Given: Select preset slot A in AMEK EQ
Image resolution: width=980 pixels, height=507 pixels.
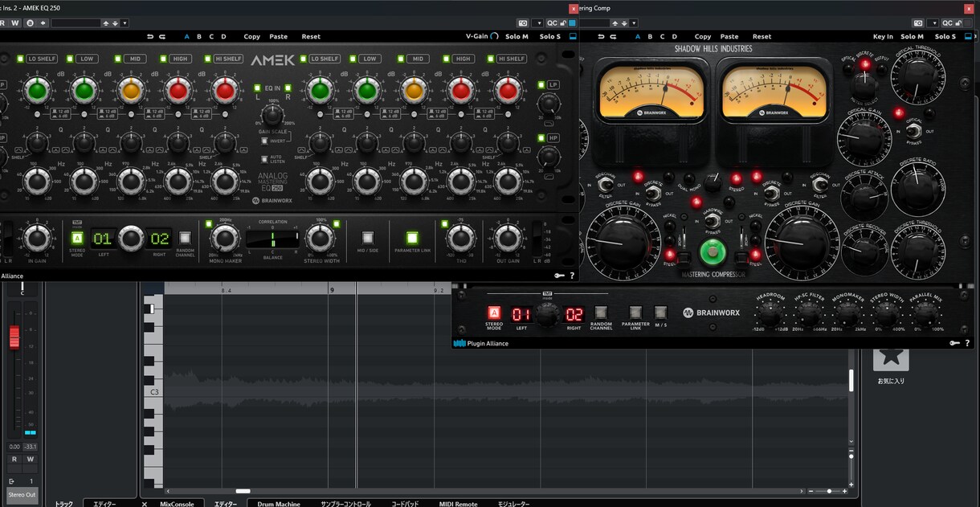Looking at the screenshot, I should tap(187, 36).
